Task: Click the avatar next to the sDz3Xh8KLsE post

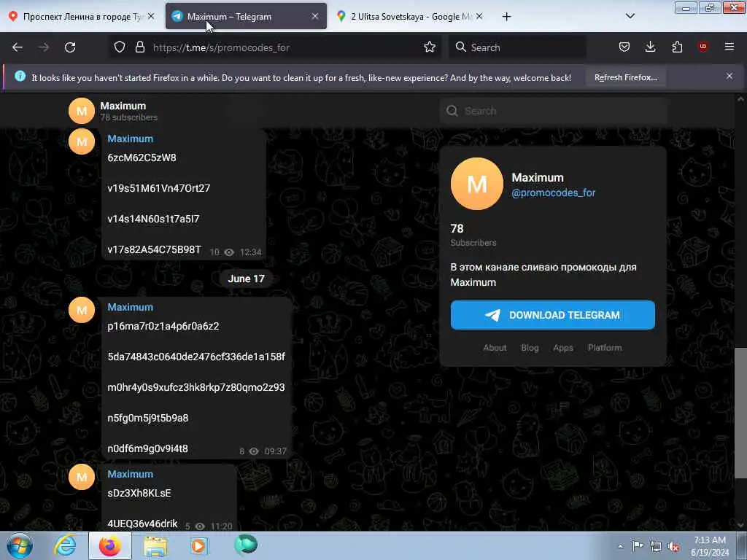Action: pyautogui.click(x=82, y=477)
